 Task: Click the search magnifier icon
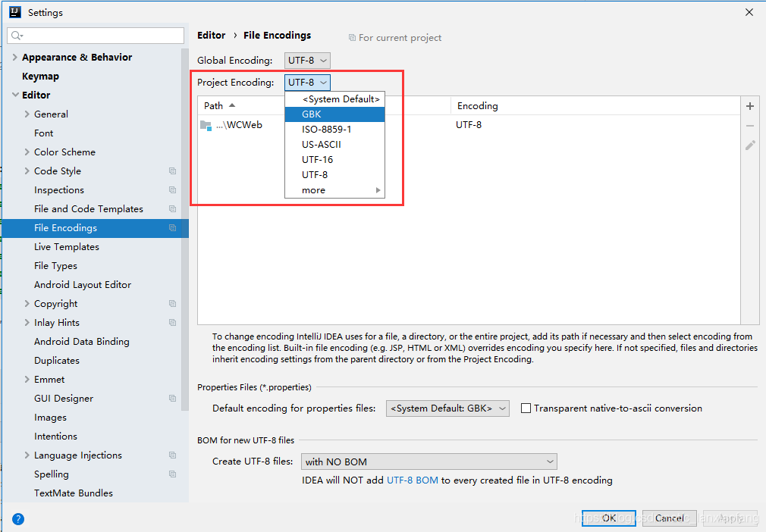click(17, 36)
